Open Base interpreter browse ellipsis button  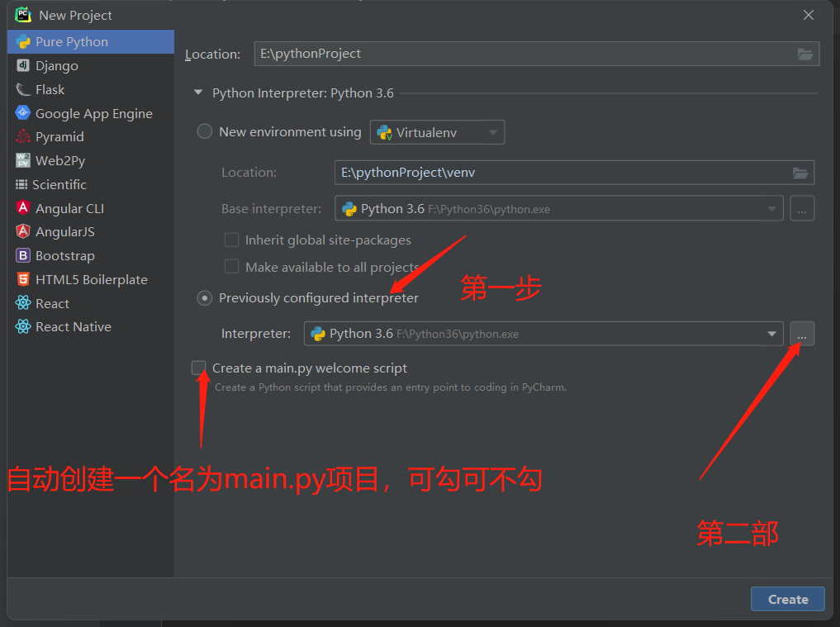pos(802,208)
